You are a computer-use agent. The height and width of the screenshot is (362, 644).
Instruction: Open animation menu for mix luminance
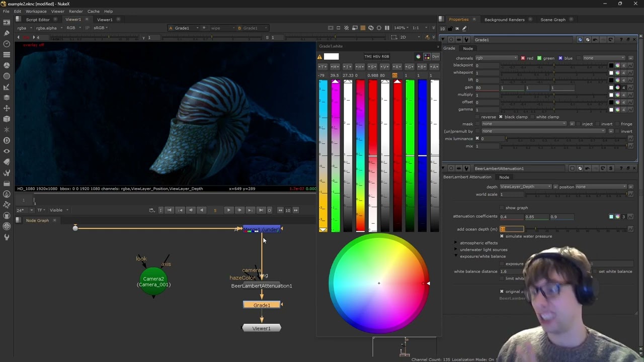pos(630,139)
